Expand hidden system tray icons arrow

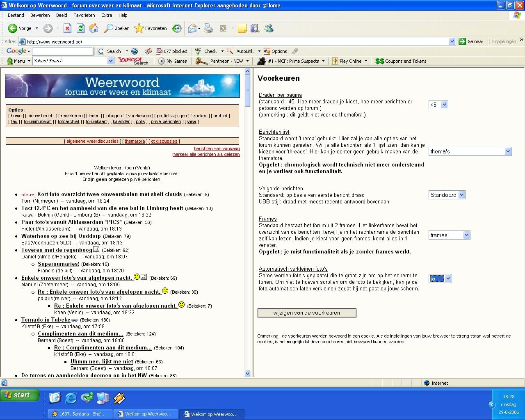tap(492, 404)
